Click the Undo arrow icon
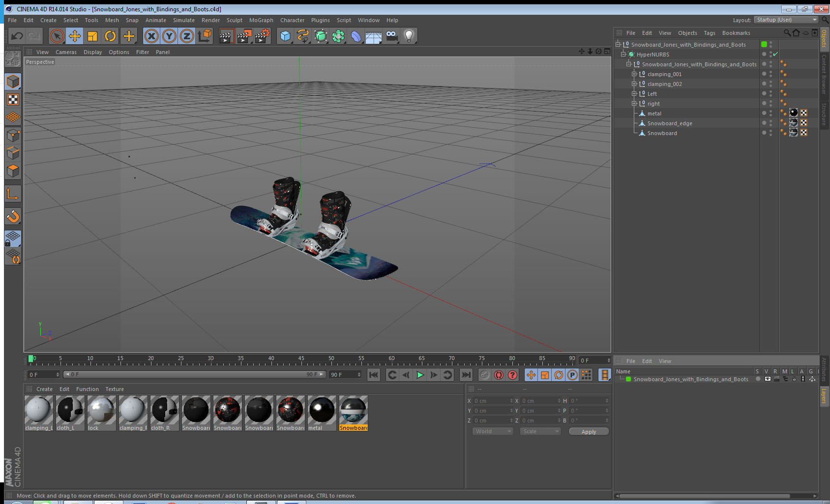 click(17, 36)
